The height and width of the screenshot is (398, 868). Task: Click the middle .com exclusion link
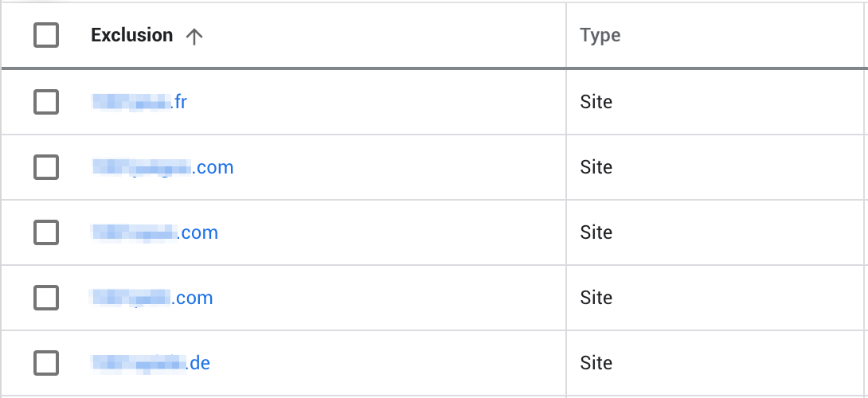[x=155, y=232]
